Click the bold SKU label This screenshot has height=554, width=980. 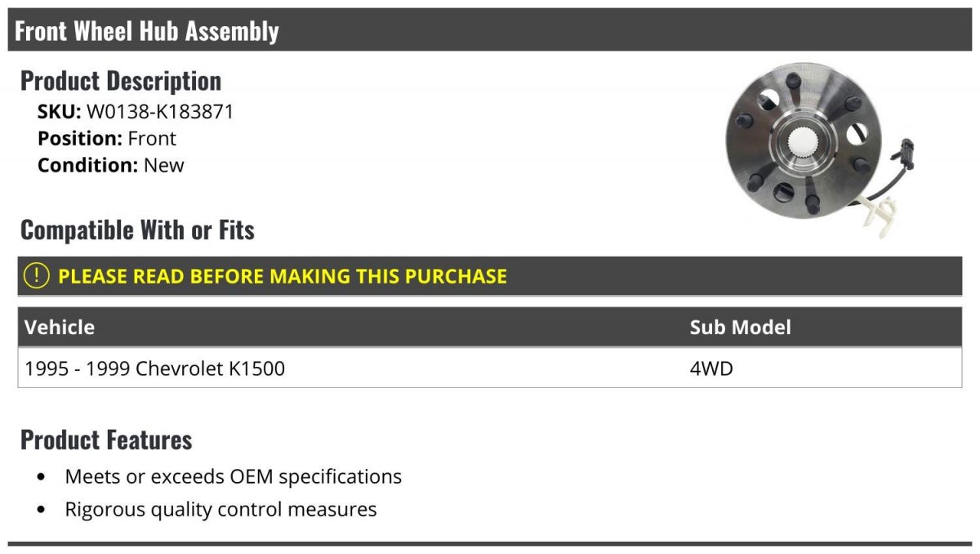coord(59,111)
